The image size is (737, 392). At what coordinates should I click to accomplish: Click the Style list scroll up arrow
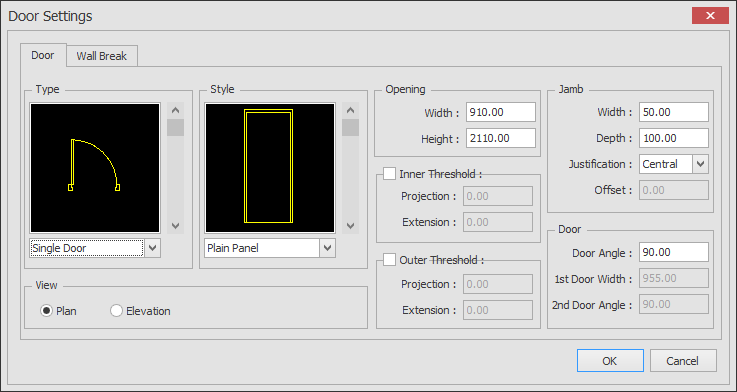click(x=350, y=110)
